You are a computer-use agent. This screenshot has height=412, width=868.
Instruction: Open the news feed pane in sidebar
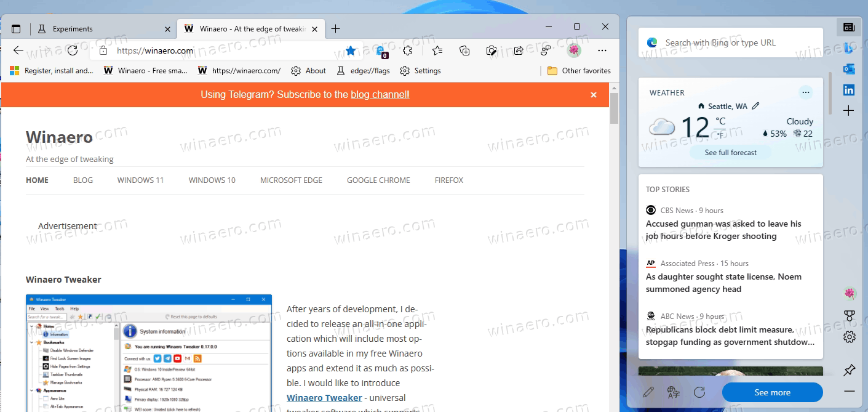(x=849, y=26)
